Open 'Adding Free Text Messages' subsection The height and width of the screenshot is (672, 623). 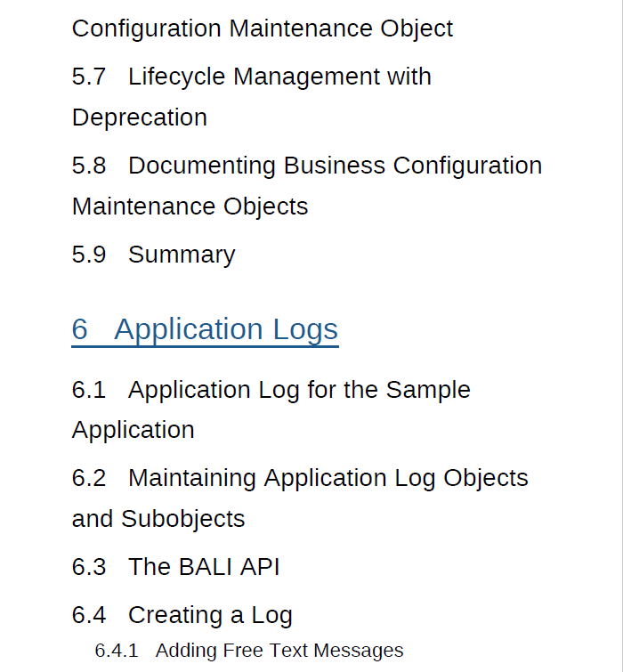pyautogui.click(x=279, y=651)
